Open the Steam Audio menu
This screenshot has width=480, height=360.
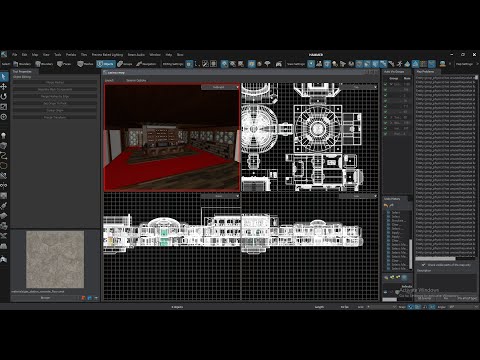coord(136,54)
